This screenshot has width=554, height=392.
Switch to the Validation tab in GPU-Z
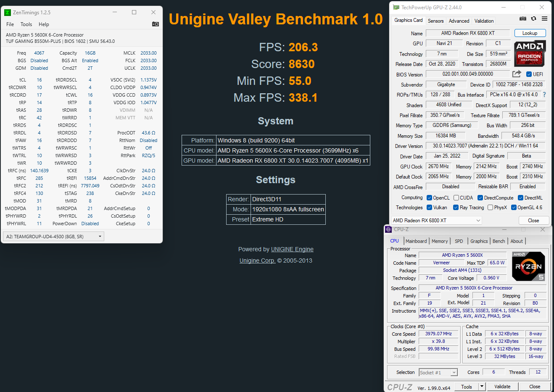484,21
